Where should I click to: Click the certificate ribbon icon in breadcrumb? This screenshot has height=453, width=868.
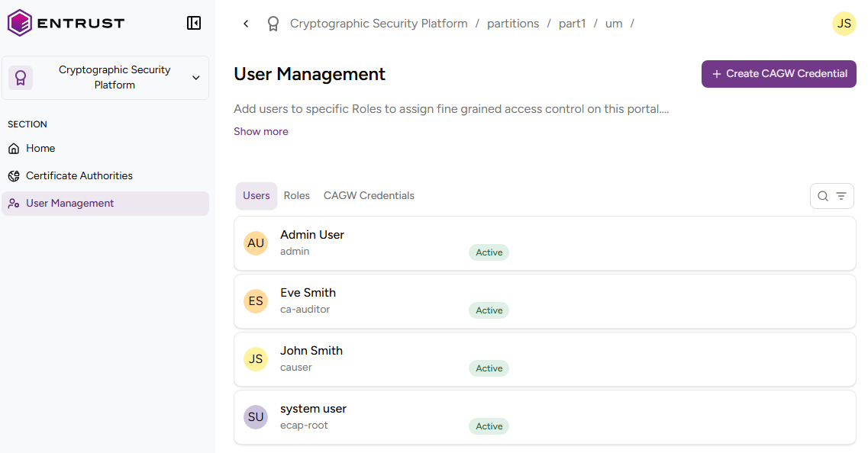273,24
